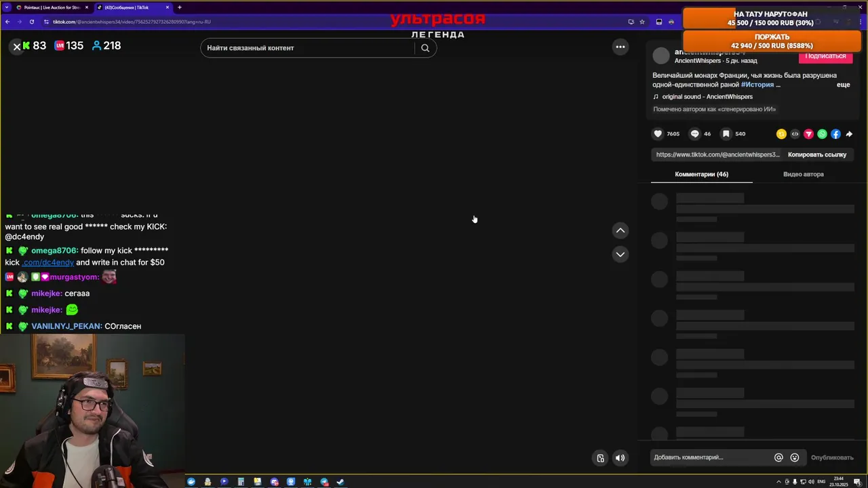868x488 pixels.
Task: Switch to 'Видео автора' tab
Action: coord(804,174)
